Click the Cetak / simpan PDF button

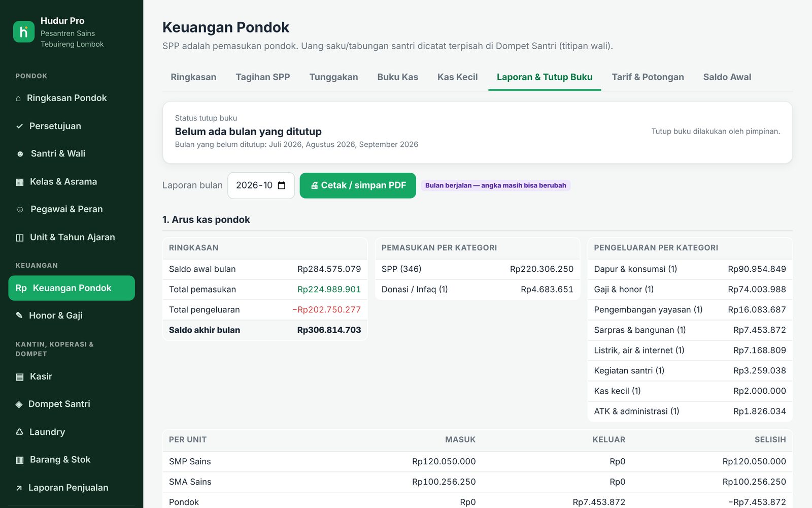pos(358,185)
